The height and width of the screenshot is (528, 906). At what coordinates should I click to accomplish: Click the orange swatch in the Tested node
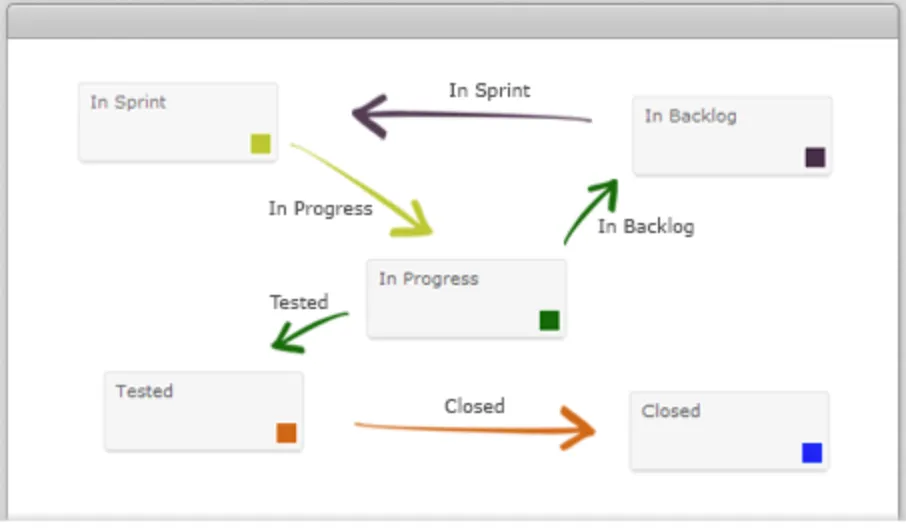(x=286, y=433)
